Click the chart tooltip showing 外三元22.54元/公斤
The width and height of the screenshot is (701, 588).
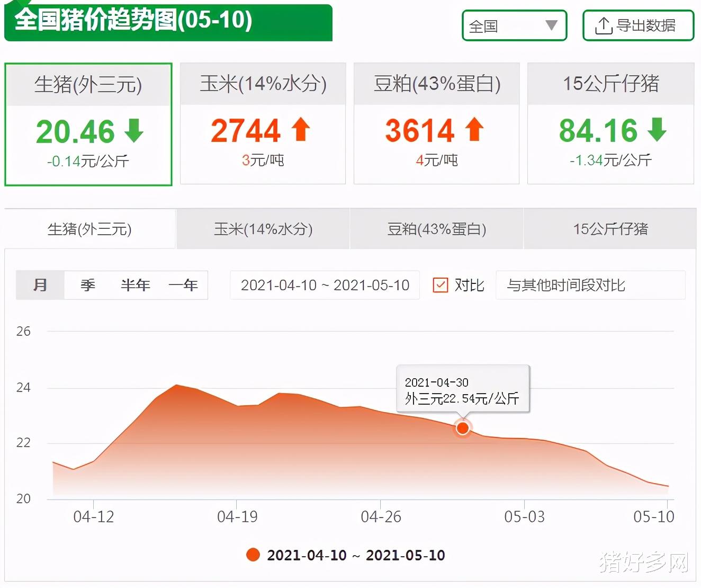463,389
